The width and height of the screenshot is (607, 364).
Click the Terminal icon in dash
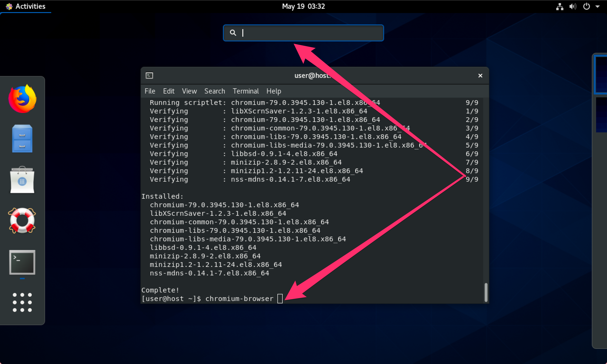(x=22, y=262)
